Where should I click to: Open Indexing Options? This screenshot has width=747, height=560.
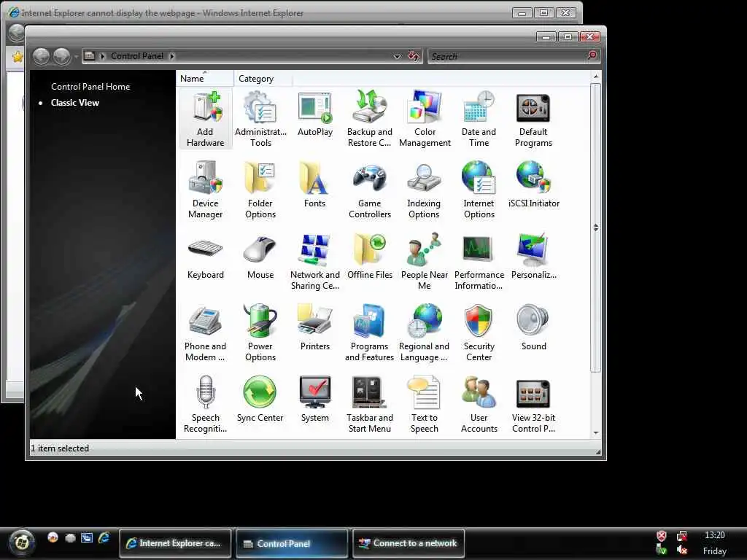(x=424, y=190)
